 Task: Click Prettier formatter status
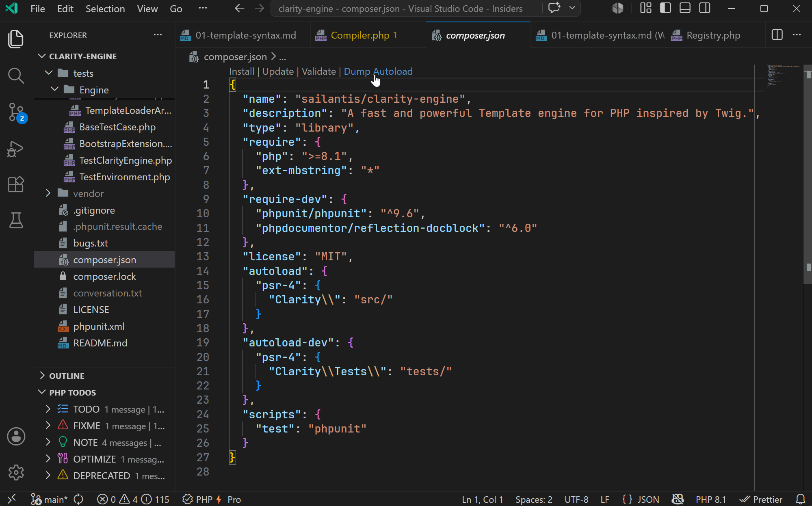pos(761,499)
